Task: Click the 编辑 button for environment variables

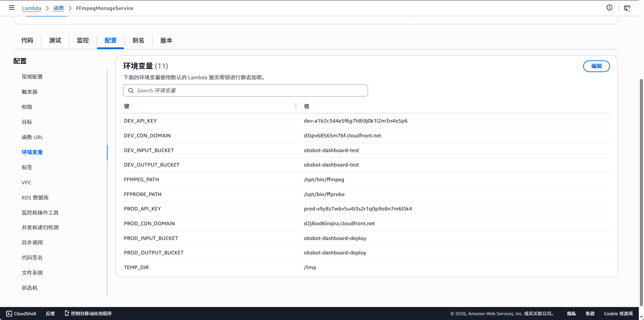Action: [596, 66]
